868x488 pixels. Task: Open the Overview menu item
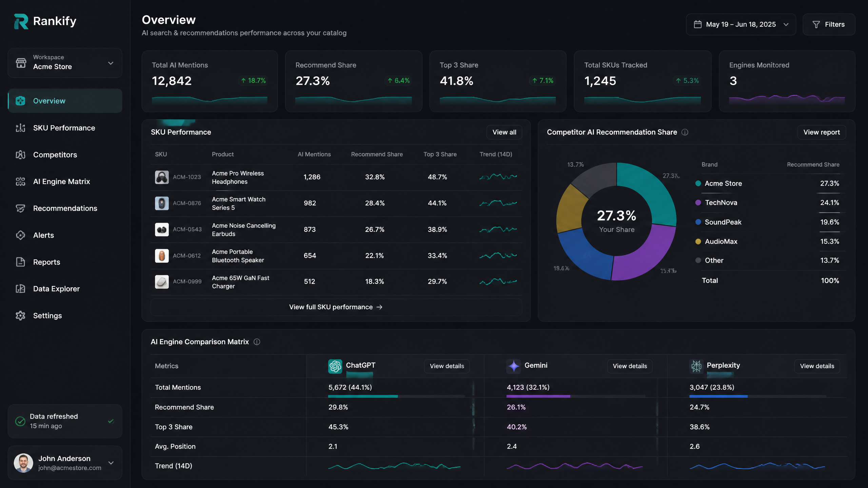click(x=65, y=101)
